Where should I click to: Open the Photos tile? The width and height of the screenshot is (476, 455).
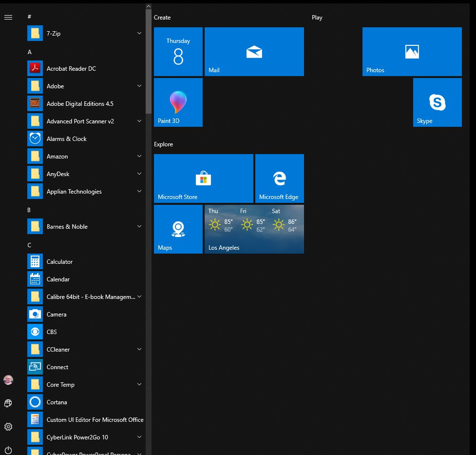pyautogui.click(x=412, y=52)
